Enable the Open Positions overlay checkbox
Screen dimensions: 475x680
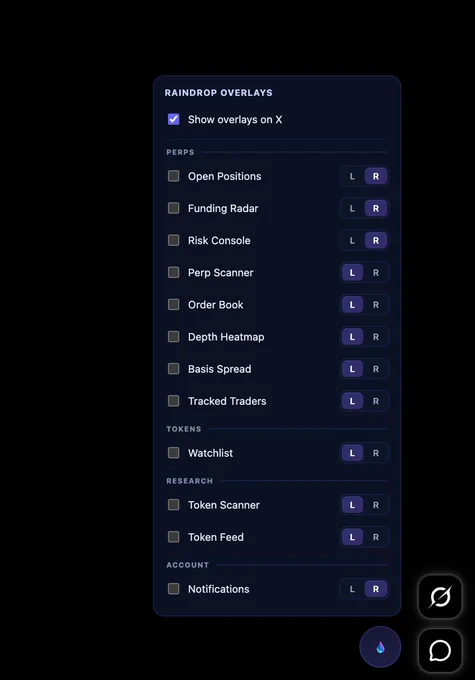tap(174, 176)
